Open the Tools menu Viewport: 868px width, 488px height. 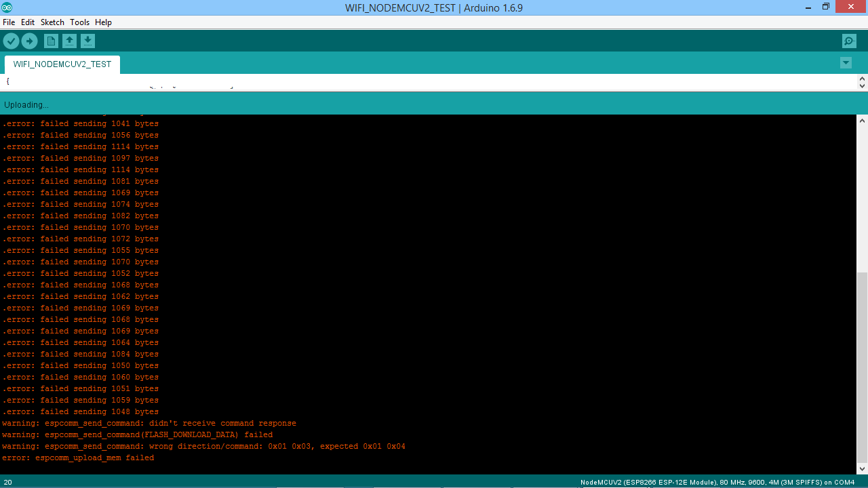[x=79, y=22]
